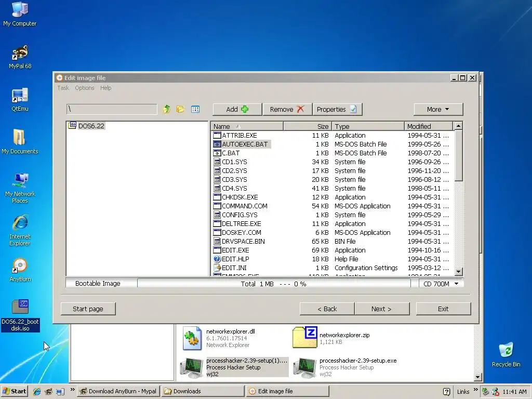The image size is (532, 399).
Task: Select CHKDSK.EXE file icon
Action: point(217,197)
